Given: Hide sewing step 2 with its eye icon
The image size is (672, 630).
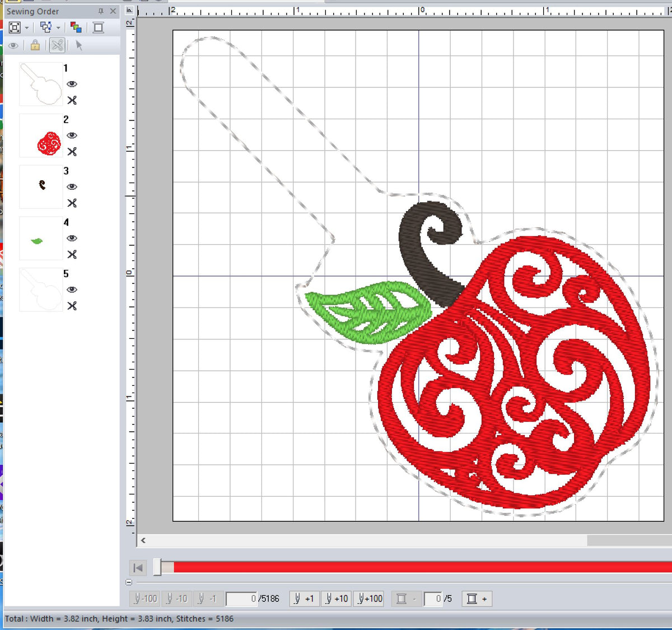Looking at the screenshot, I should tap(72, 136).
